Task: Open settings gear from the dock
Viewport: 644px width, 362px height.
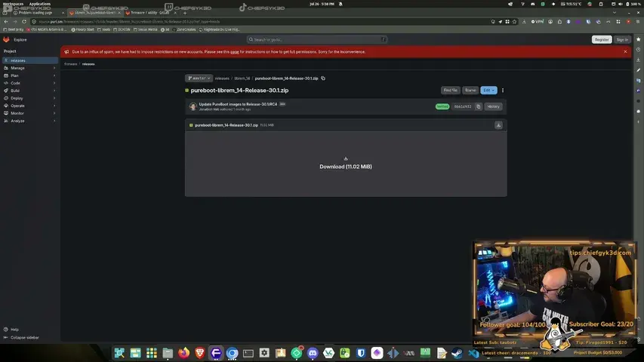Action: tap(264, 352)
